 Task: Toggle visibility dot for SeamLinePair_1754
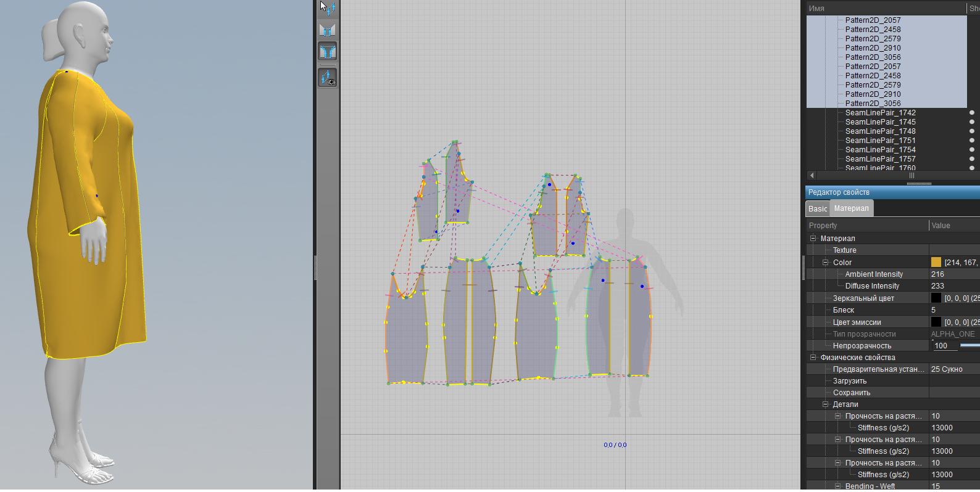(972, 150)
